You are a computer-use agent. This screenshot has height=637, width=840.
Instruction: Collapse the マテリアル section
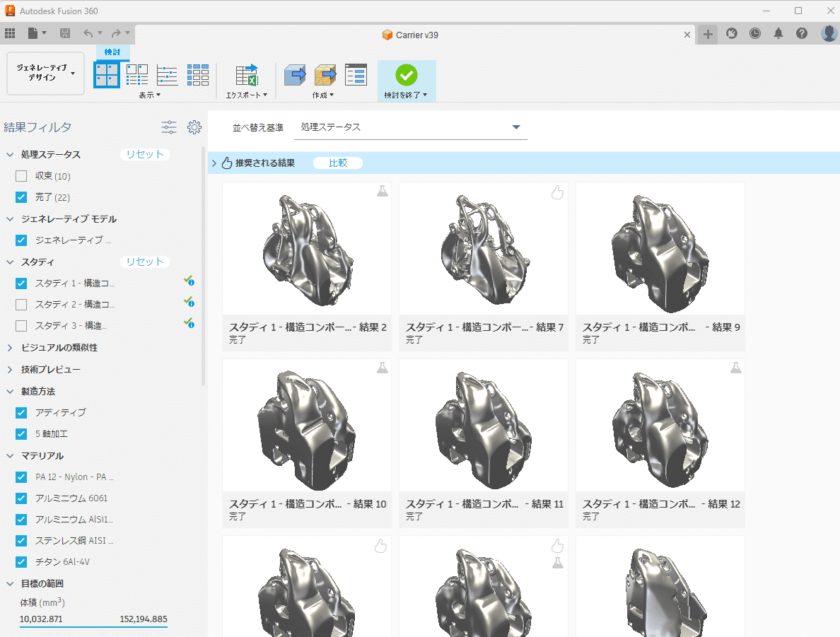tap(10, 456)
